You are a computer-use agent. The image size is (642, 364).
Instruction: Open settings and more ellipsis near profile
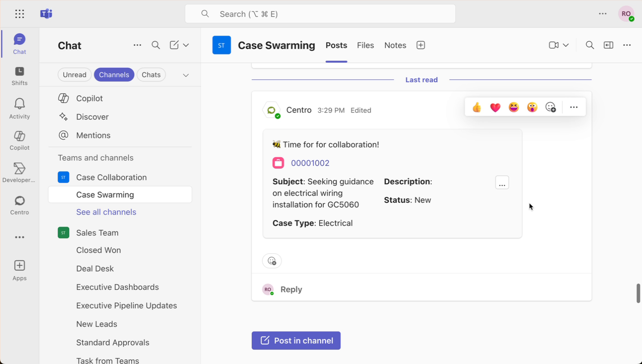tap(603, 14)
